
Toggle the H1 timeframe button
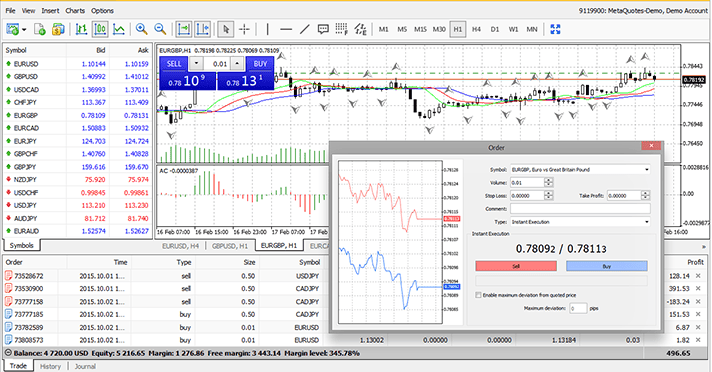[x=458, y=30]
